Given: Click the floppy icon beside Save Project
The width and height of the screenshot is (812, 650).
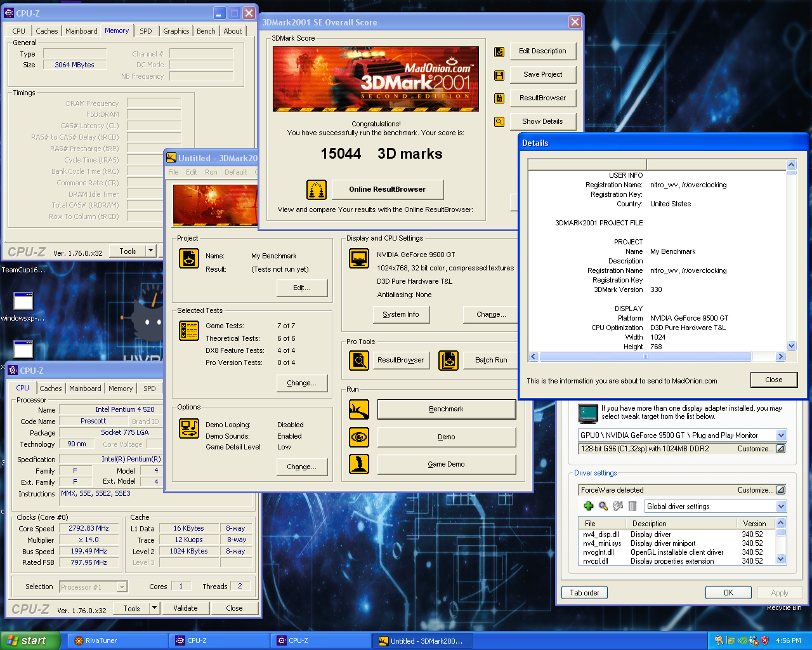Looking at the screenshot, I should coord(499,75).
